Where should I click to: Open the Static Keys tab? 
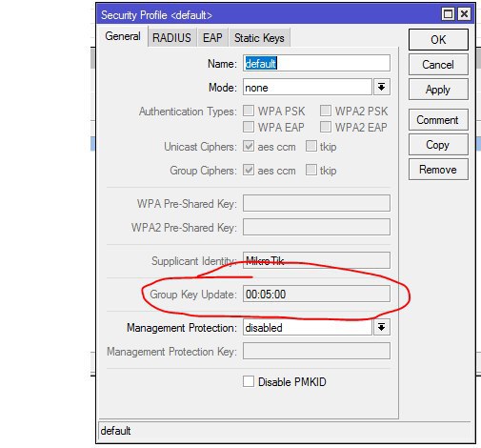pyautogui.click(x=259, y=38)
